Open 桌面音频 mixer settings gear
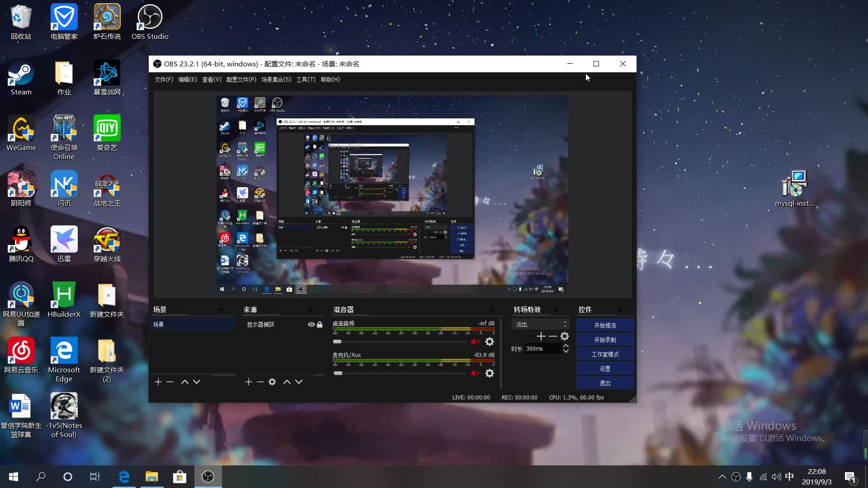This screenshot has height=488, width=868. point(489,342)
